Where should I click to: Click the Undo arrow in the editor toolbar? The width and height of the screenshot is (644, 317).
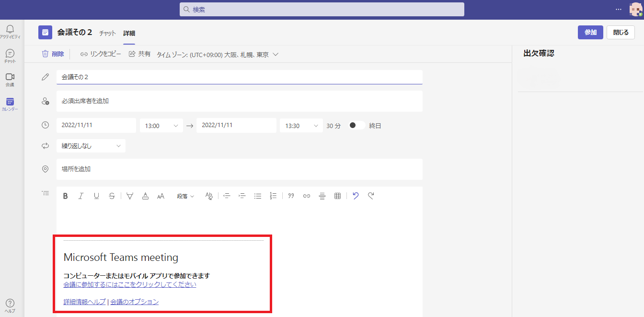coord(356,196)
